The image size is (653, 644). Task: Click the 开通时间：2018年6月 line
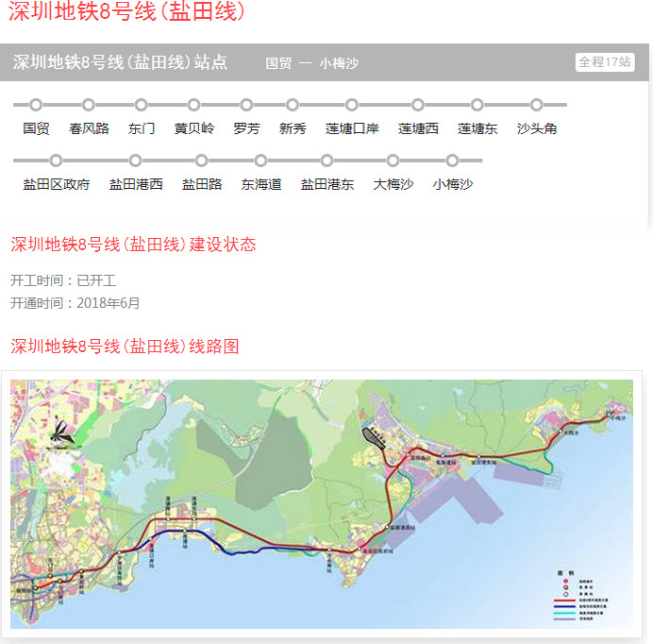(75, 302)
